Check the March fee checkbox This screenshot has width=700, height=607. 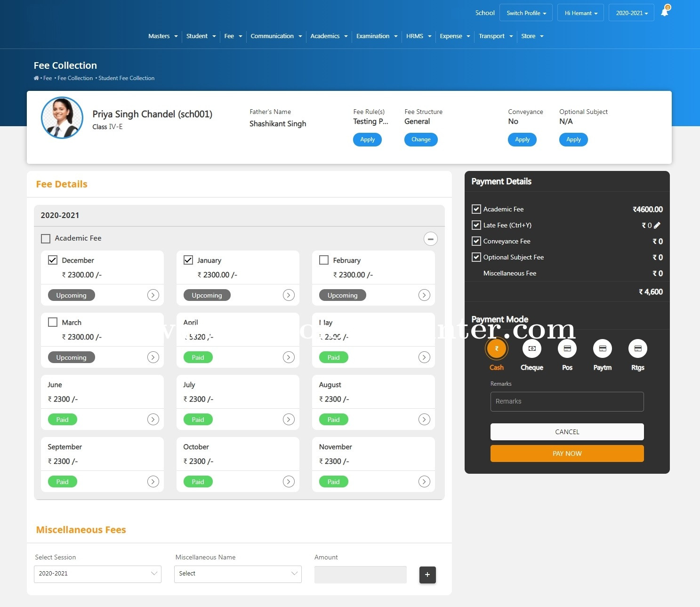click(53, 322)
